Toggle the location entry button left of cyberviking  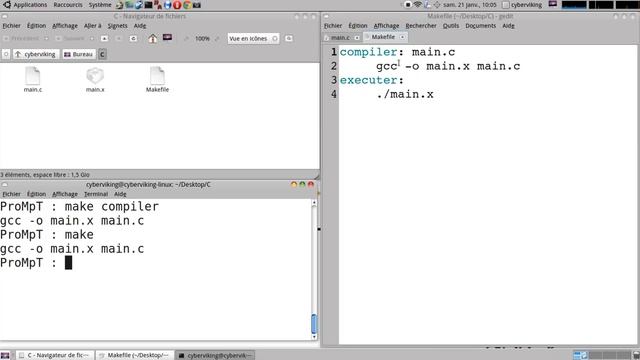coord(6,54)
